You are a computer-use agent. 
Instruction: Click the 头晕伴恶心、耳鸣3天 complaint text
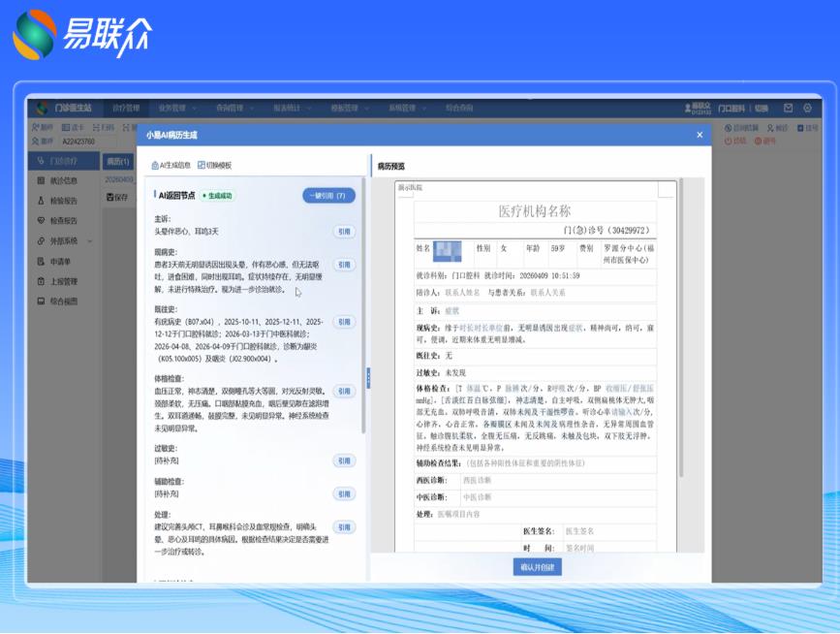pyautogui.click(x=186, y=232)
